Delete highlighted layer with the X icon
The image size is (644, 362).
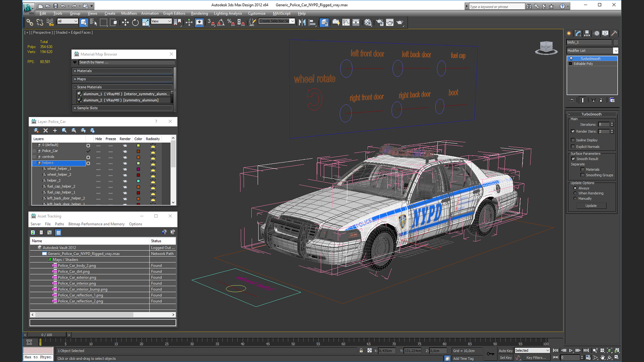coord(46,130)
